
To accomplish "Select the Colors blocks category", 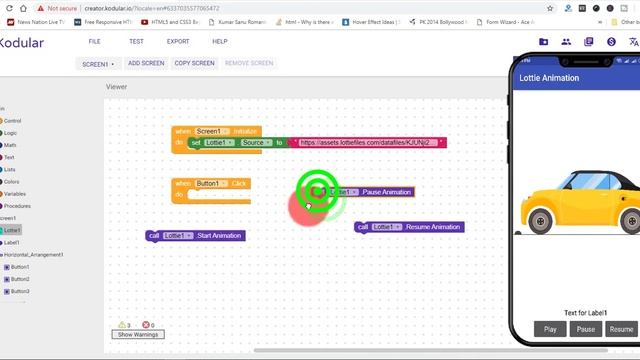I will click(x=10, y=182).
